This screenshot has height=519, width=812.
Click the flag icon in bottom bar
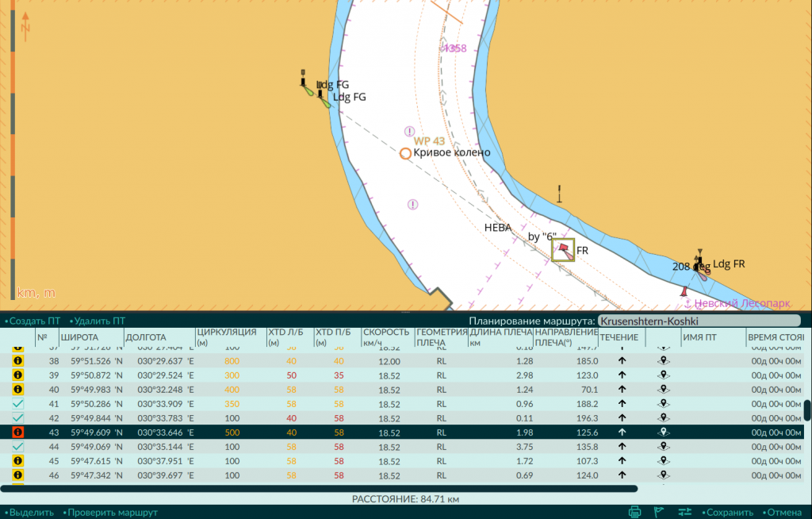659,513
